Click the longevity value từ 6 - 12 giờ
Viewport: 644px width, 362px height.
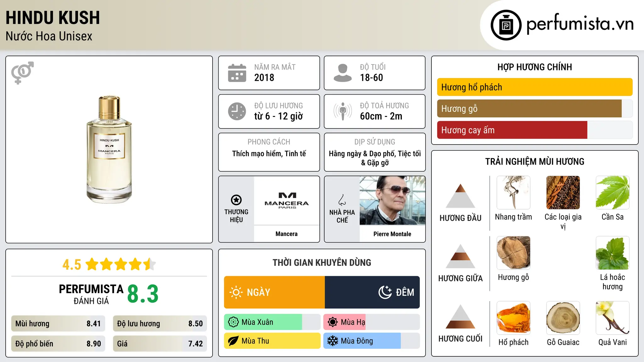tap(279, 116)
